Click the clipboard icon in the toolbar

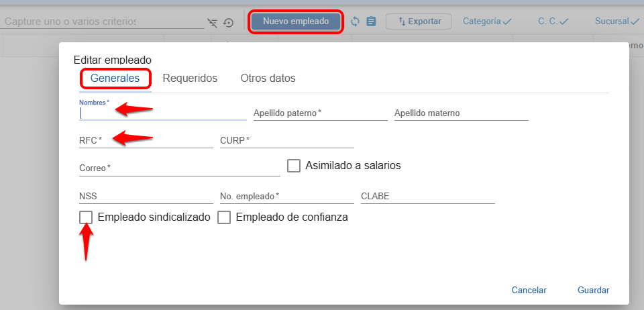click(371, 21)
